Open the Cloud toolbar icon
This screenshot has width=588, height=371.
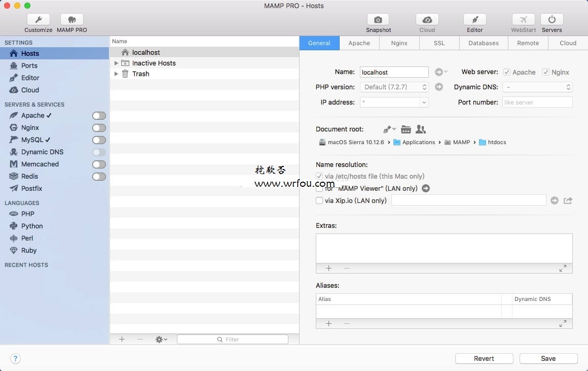(x=427, y=19)
